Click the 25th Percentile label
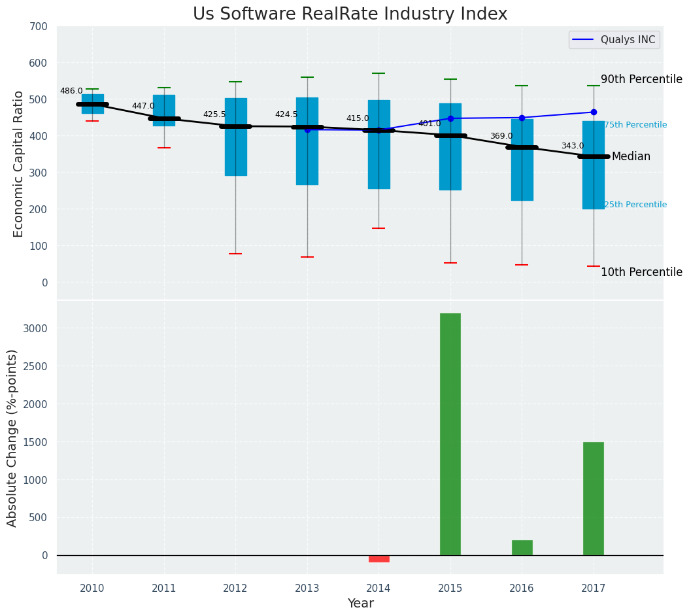Image resolution: width=689 pixels, height=616 pixels. (635, 205)
